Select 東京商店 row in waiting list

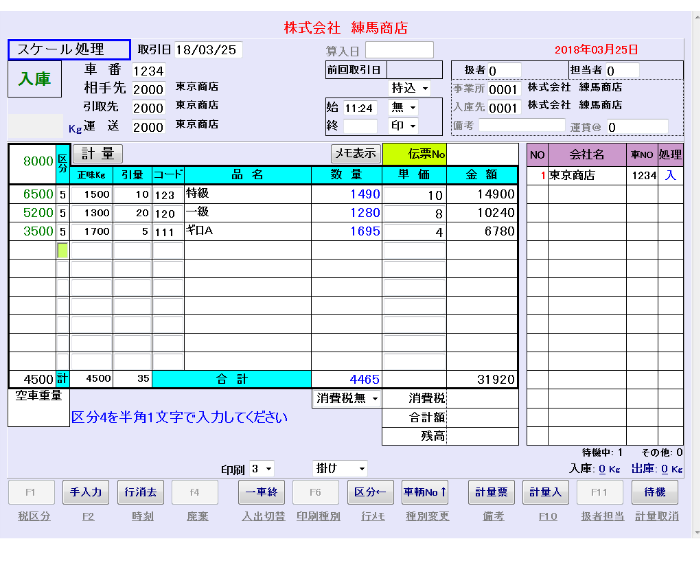604,175
